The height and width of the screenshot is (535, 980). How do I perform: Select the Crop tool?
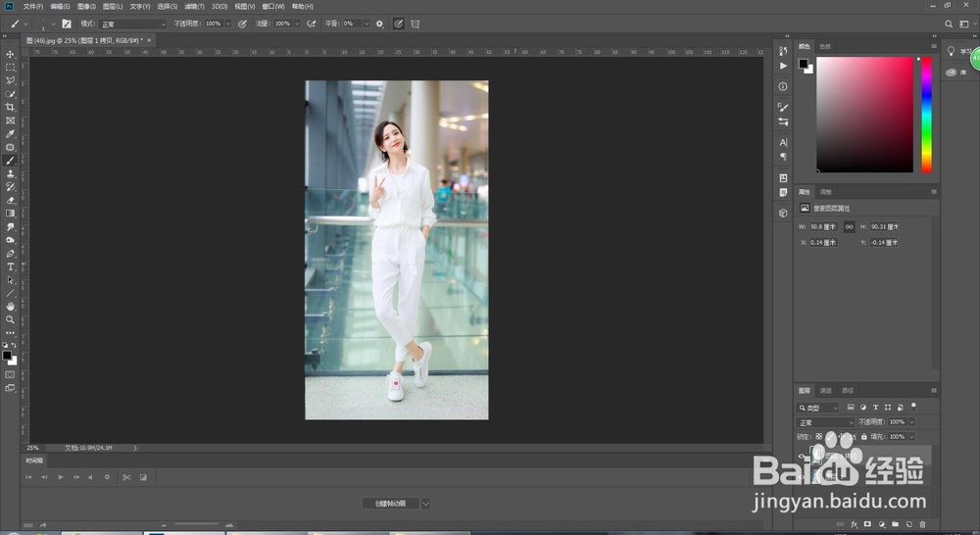[11, 107]
